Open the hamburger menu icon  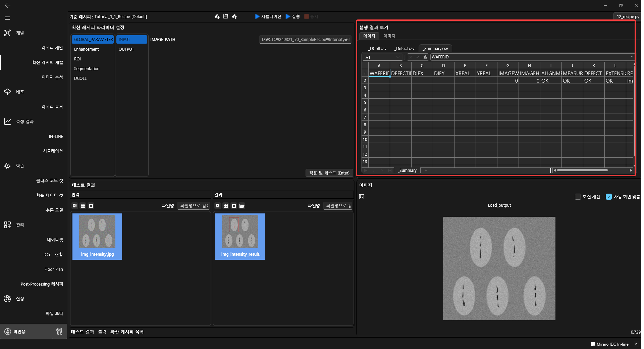coord(7,18)
